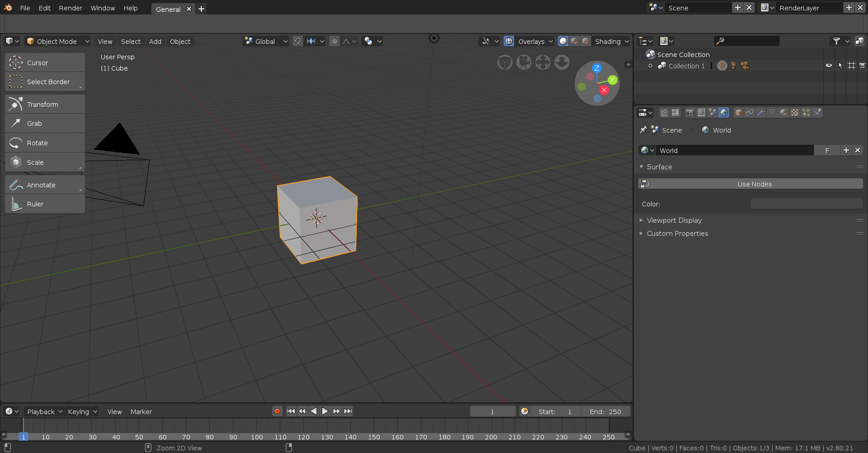Select the Annotate tool

click(45, 185)
